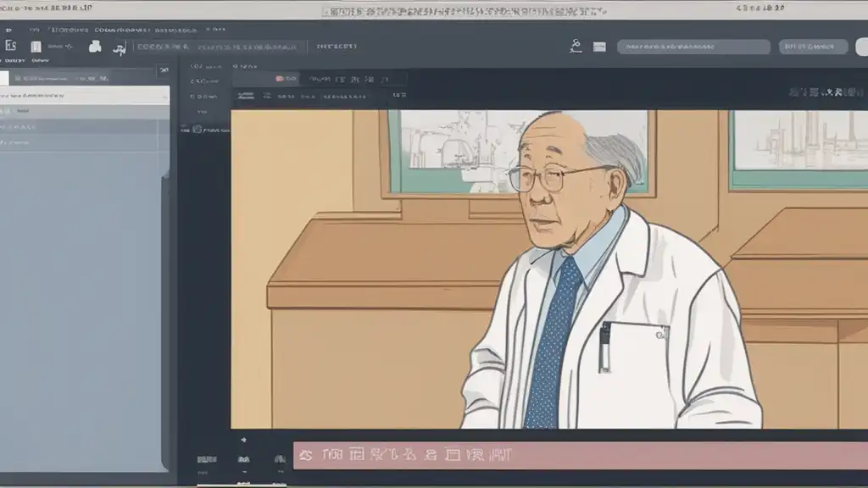Viewport: 868px width, 488px height.
Task: Expand the first grey list row in the left panel
Action: pyautogui.click(x=84, y=111)
